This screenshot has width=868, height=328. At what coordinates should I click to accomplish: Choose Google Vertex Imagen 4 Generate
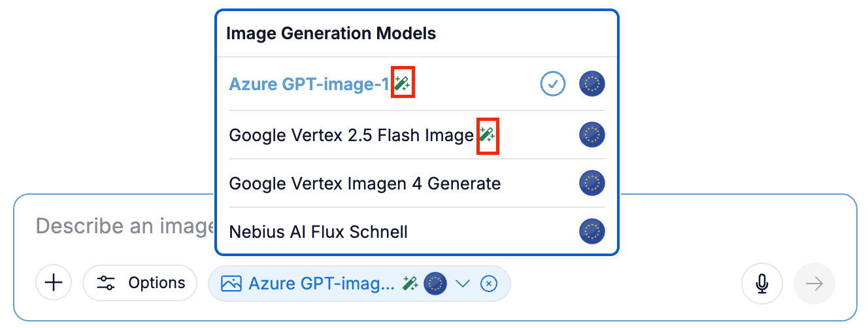tap(365, 184)
